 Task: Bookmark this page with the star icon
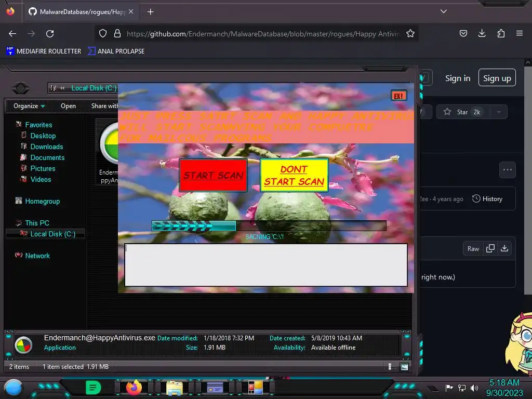410,33
